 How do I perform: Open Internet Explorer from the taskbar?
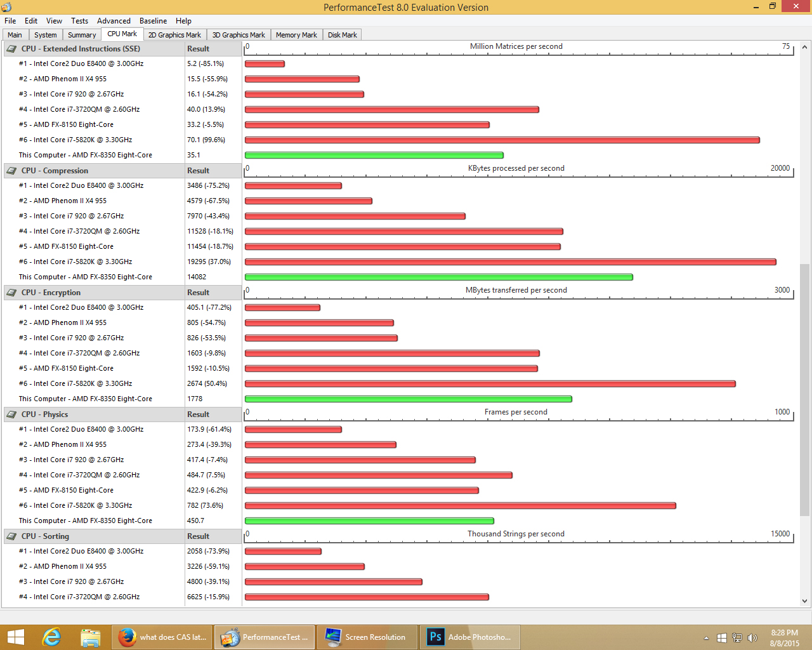pos(51,637)
